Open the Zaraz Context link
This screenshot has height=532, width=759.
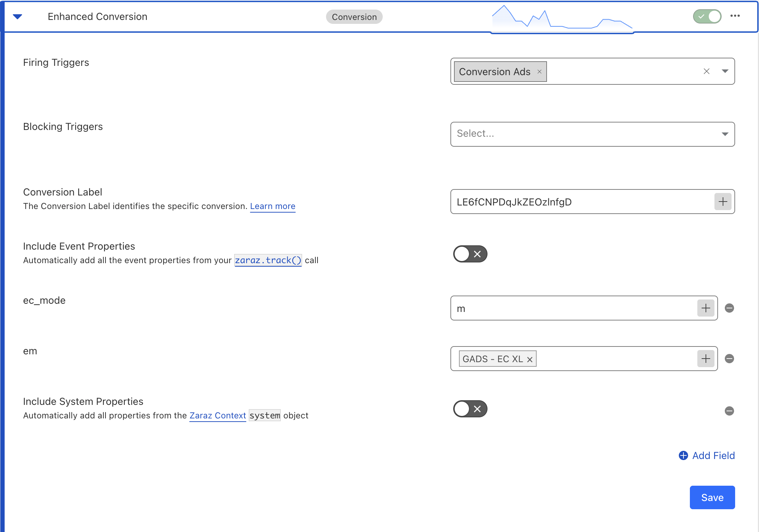coord(217,416)
